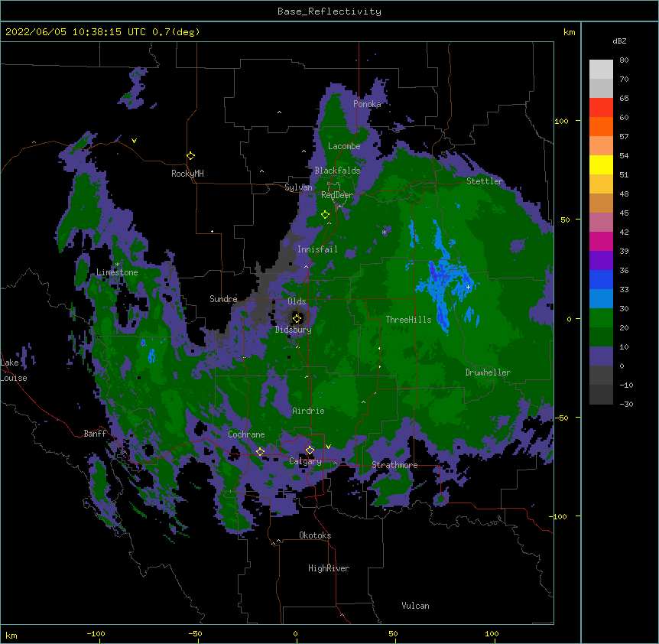Click the ThreeHills label
659x644 pixels.
(x=408, y=320)
